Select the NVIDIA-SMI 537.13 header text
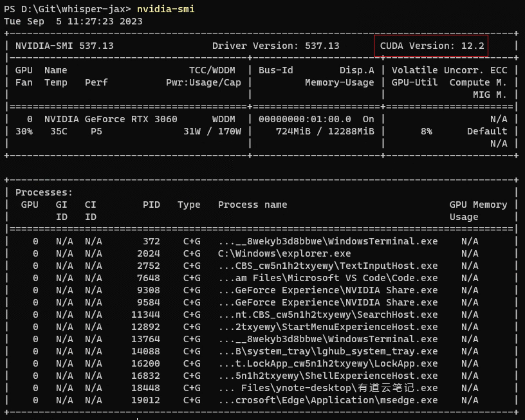Screen dimensions: 525x420 [x=64, y=46]
